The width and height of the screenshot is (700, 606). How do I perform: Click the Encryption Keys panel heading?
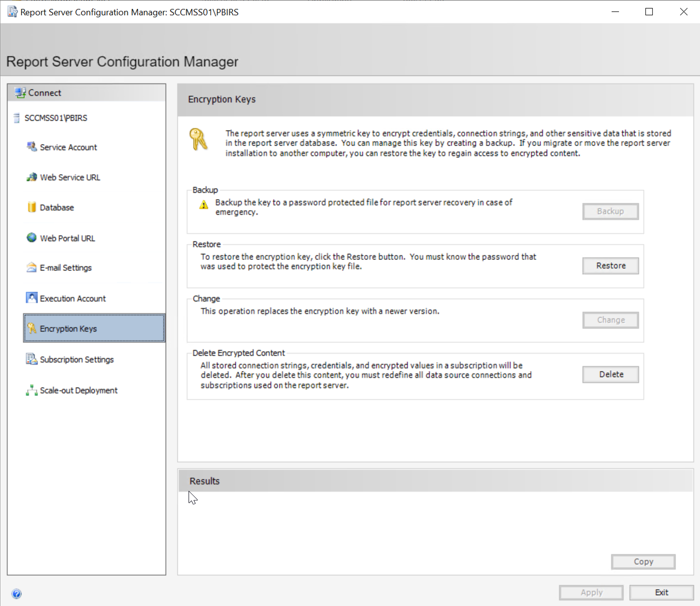(222, 99)
